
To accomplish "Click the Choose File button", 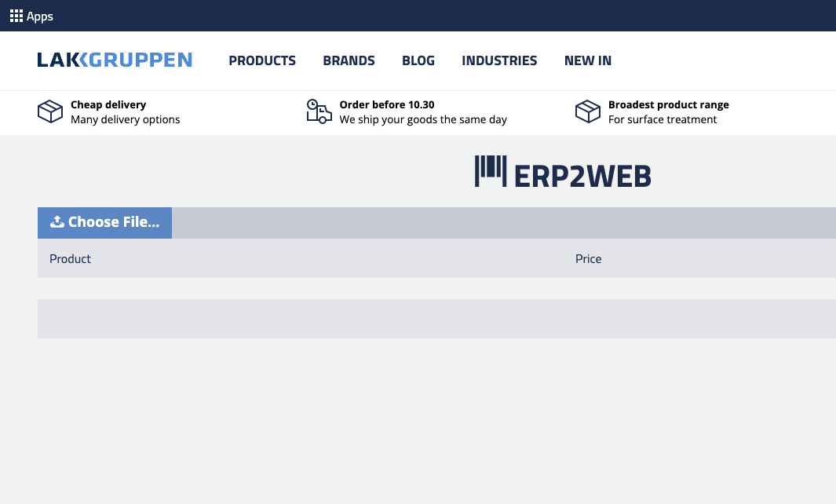I will tap(104, 222).
